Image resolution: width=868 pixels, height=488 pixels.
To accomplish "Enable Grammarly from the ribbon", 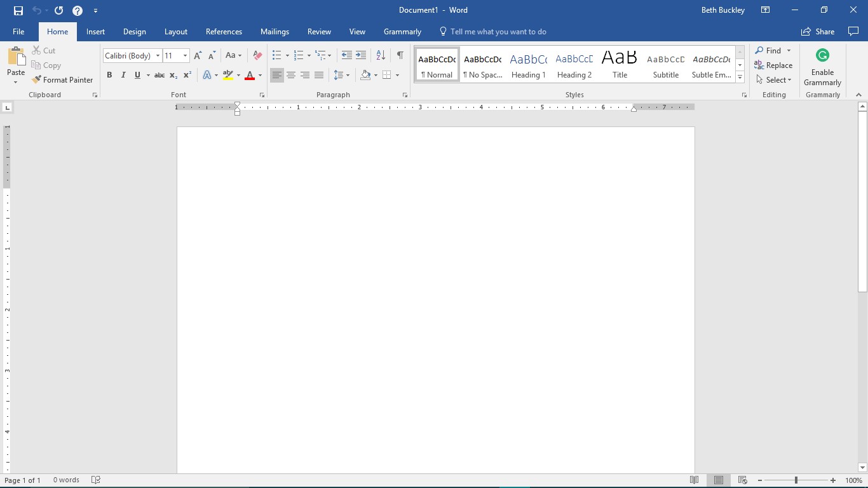I will (x=822, y=67).
